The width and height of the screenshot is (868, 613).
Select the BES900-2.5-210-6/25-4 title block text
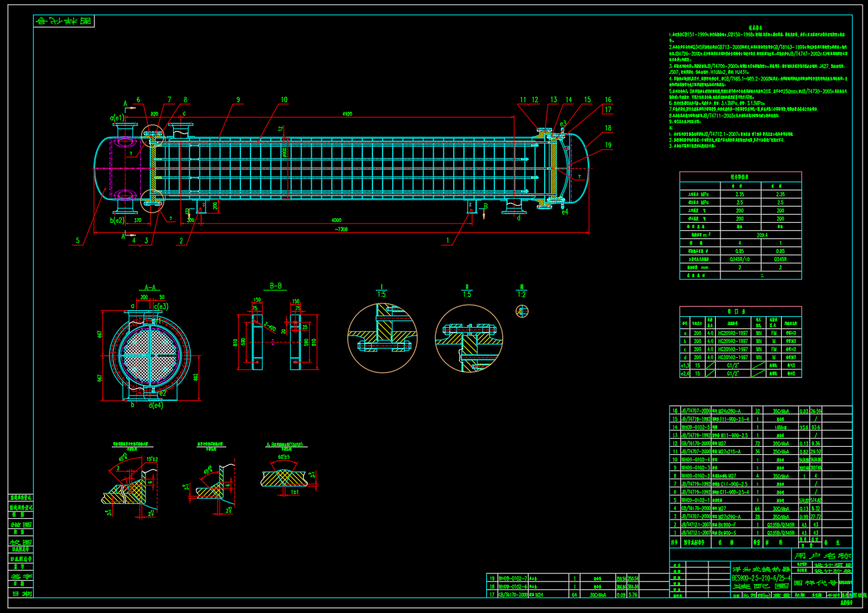tap(761, 577)
